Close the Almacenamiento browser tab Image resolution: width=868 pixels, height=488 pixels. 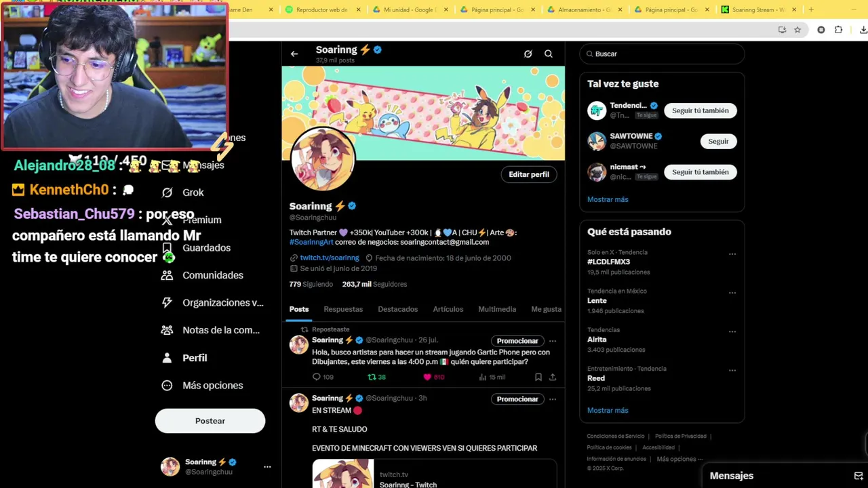(620, 9)
